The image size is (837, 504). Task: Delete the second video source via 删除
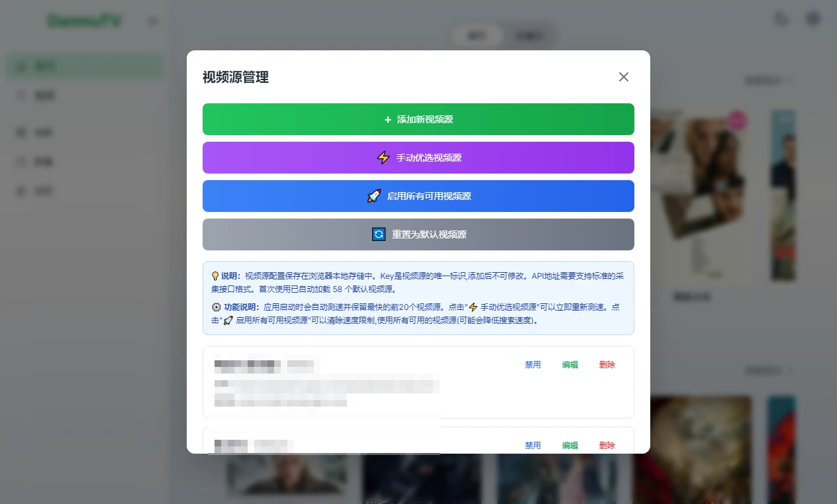click(607, 446)
